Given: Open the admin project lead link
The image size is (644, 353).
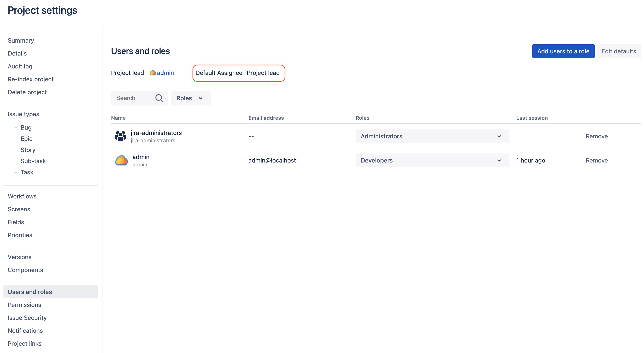Looking at the screenshot, I should (x=165, y=73).
